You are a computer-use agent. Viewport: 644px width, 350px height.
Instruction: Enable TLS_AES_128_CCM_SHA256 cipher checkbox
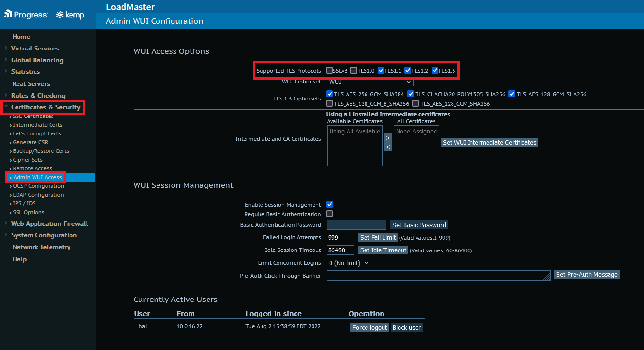416,103
